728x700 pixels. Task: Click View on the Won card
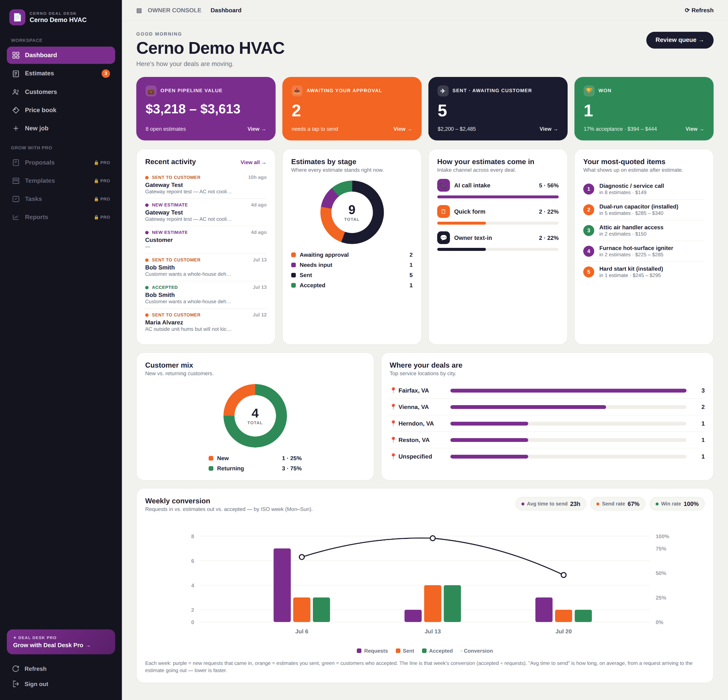coord(695,129)
